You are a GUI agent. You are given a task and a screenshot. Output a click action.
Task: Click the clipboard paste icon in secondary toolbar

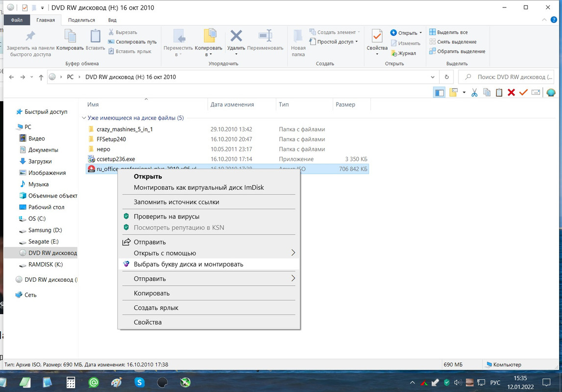click(x=499, y=93)
